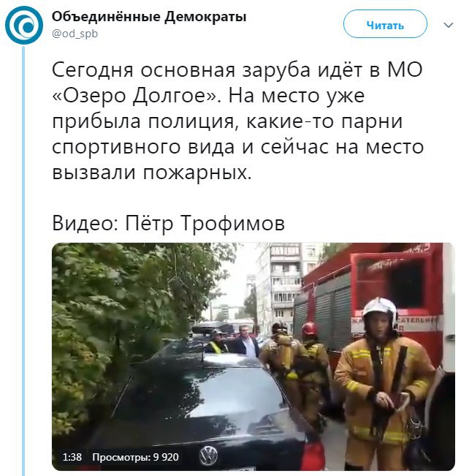This screenshot has width=461, height=476.
Task: Click the firefighter with red helmet
Action: coord(314,355)
